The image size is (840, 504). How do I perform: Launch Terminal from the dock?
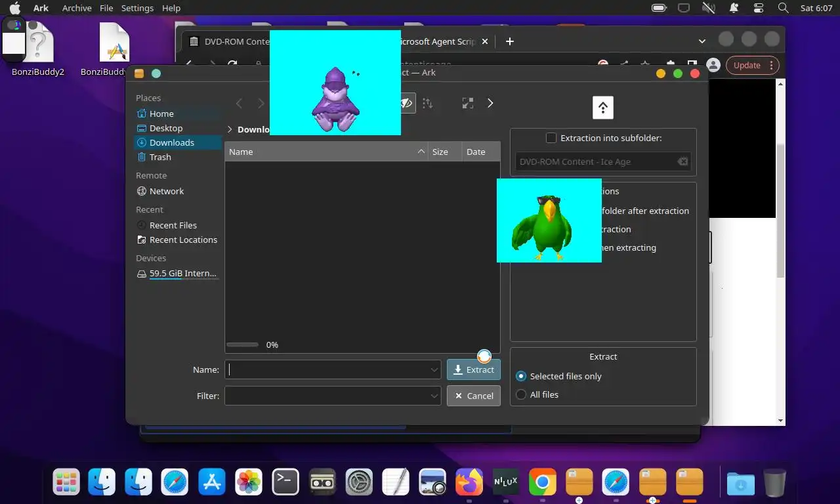285,483
